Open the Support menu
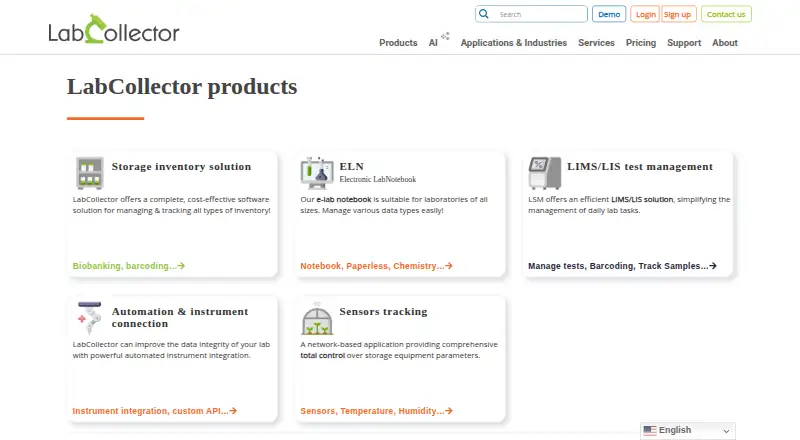This screenshot has width=800, height=440. click(x=684, y=43)
